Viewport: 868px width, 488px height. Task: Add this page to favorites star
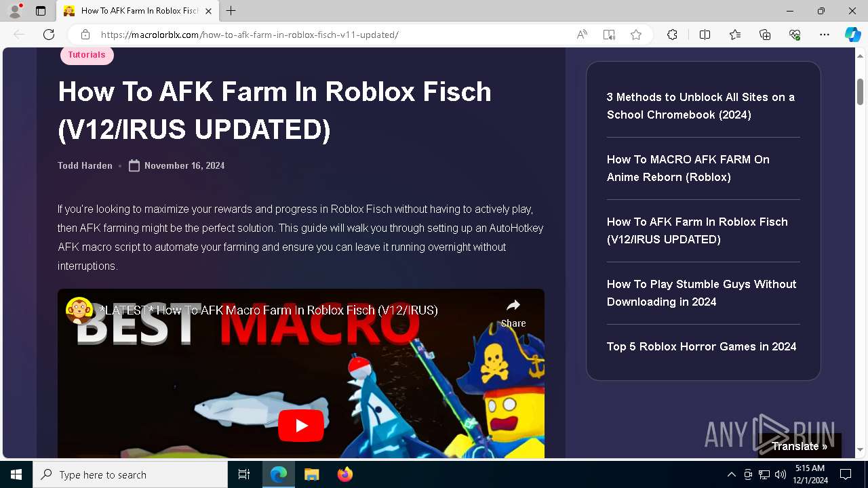click(636, 35)
